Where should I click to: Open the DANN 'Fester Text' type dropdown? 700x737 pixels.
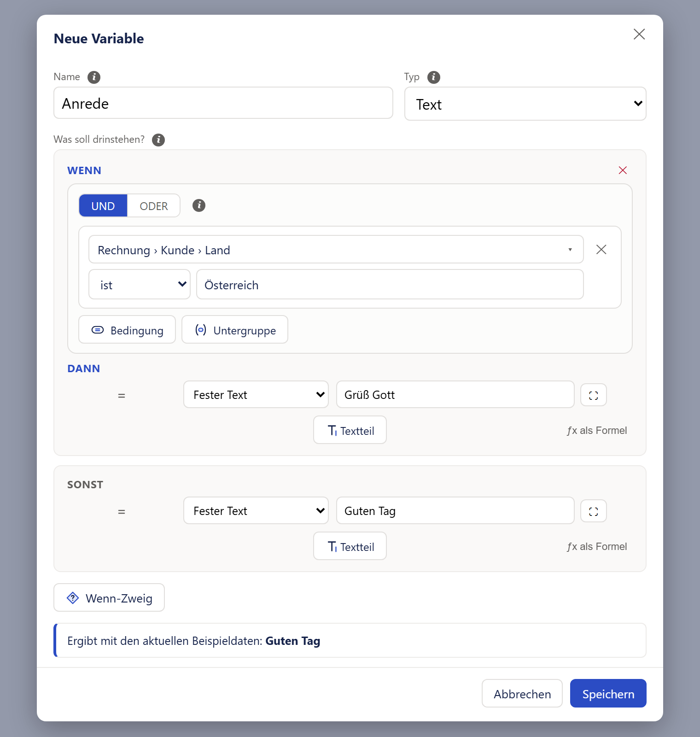coord(256,395)
